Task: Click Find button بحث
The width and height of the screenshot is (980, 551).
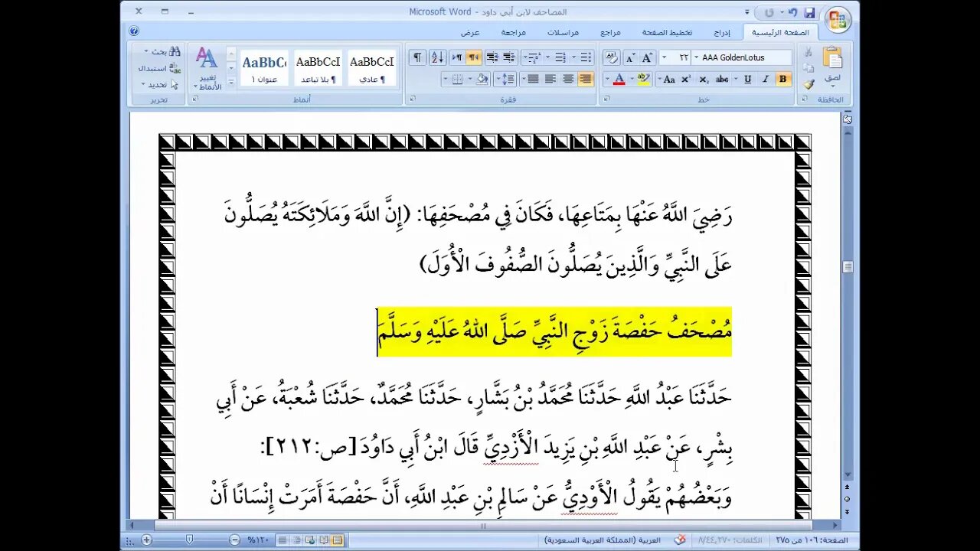Action: [x=162, y=51]
